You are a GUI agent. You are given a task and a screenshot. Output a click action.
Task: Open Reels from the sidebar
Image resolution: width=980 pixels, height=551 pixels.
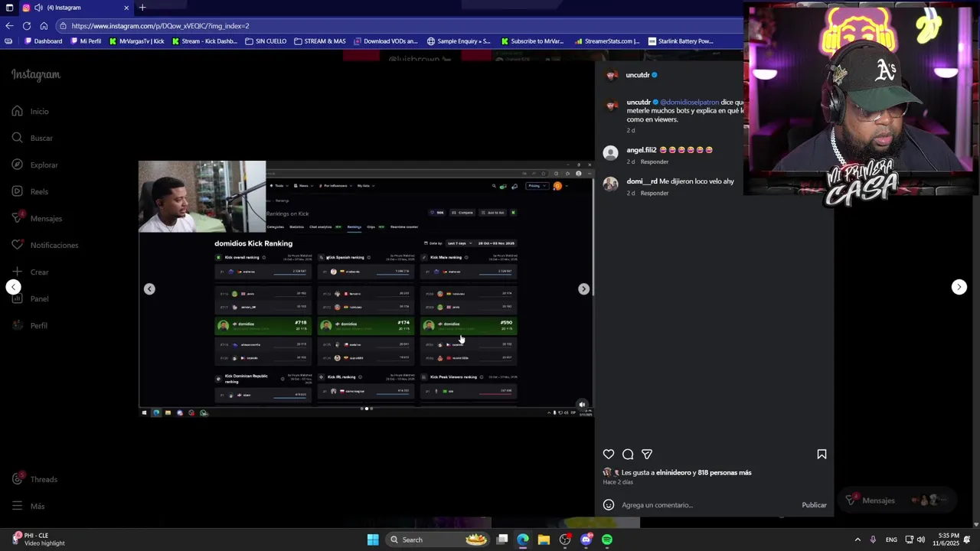pyautogui.click(x=31, y=192)
